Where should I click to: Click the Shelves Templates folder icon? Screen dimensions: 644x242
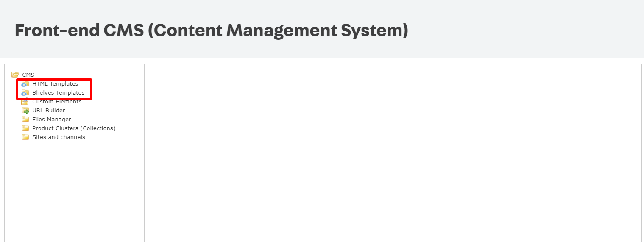click(x=25, y=93)
